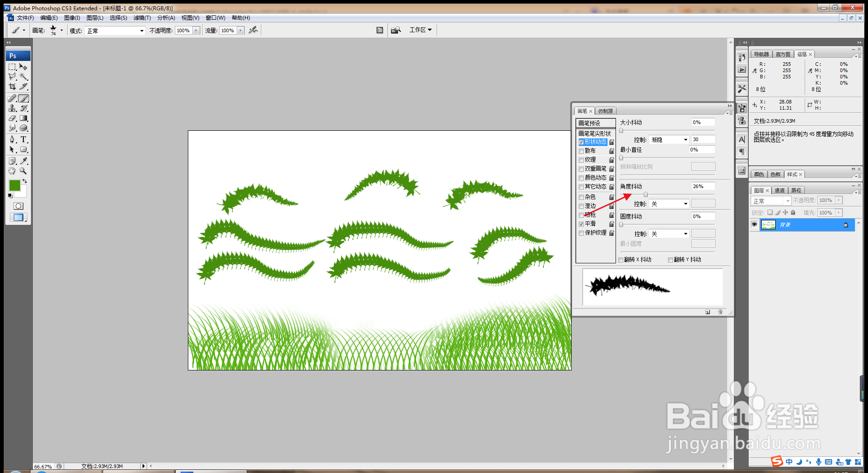Click the 角度抖动 26% value field

pos(703,186)
